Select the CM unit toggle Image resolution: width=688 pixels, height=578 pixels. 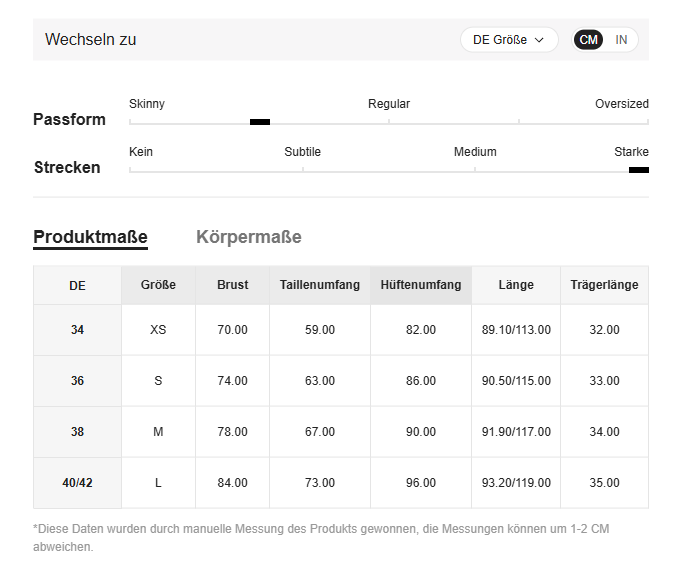(588, 40)
